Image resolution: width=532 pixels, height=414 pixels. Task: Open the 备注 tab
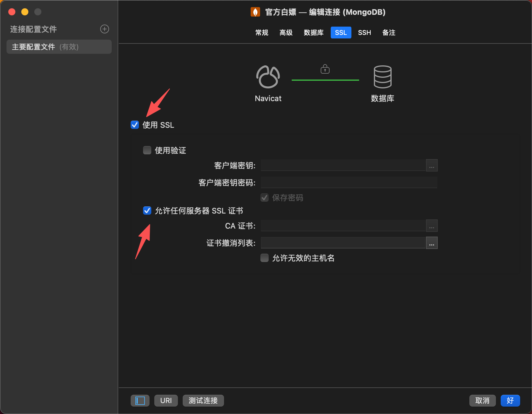[389, 33]
